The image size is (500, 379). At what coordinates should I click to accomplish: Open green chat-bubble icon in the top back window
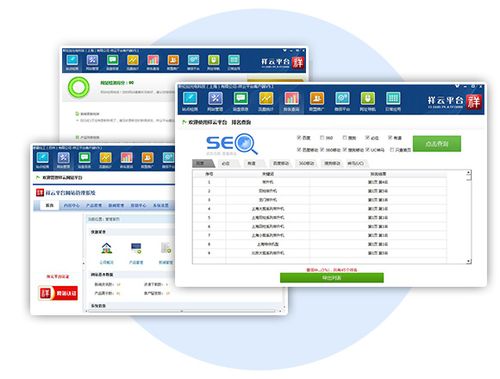coord(112,60)
